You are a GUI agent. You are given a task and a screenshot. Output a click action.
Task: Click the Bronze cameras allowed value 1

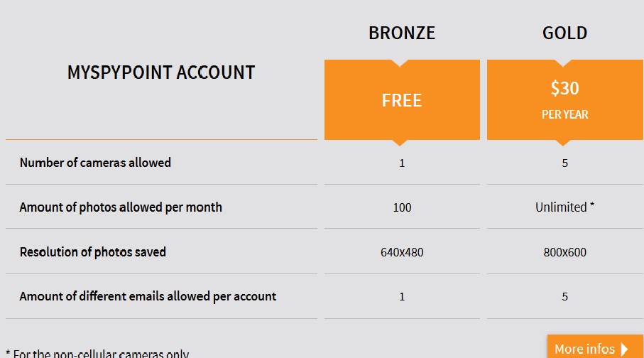[402, 163]
